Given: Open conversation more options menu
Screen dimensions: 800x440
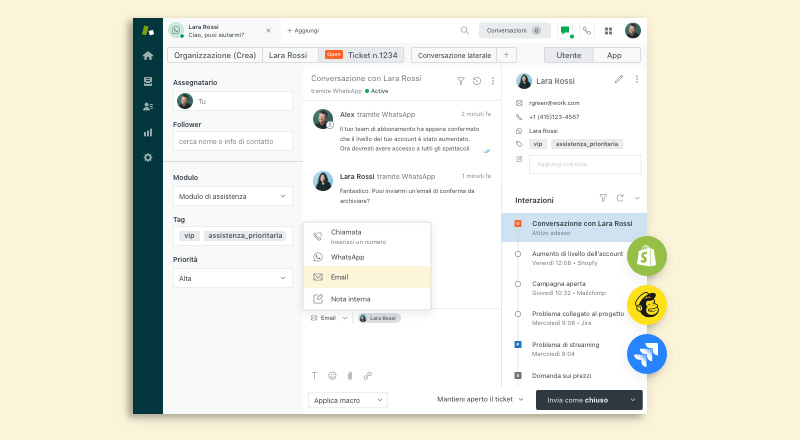Looking at the screenshot, I should click(x=493, y=81).
